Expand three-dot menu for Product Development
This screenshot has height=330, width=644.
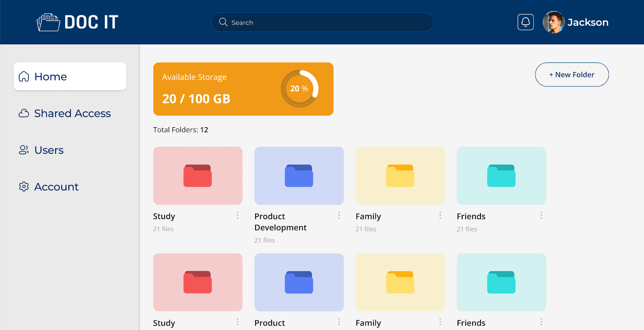click(x=339, y=215)
